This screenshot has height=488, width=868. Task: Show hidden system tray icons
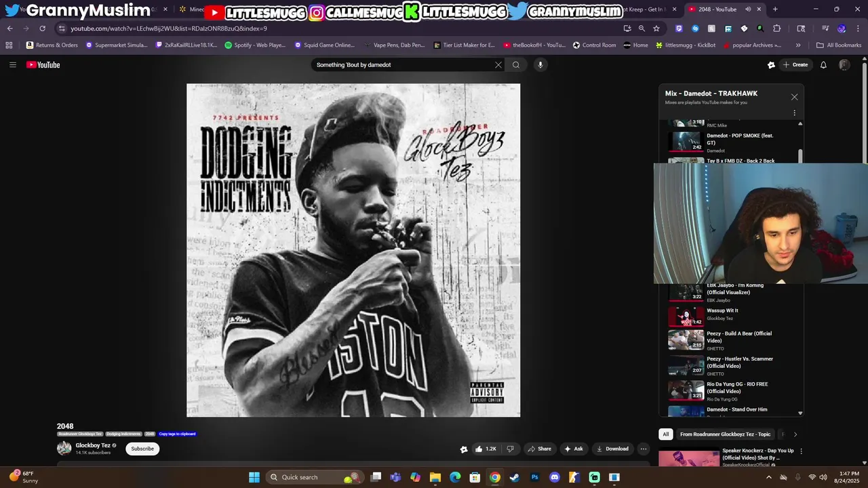click(x=768, y=477)
